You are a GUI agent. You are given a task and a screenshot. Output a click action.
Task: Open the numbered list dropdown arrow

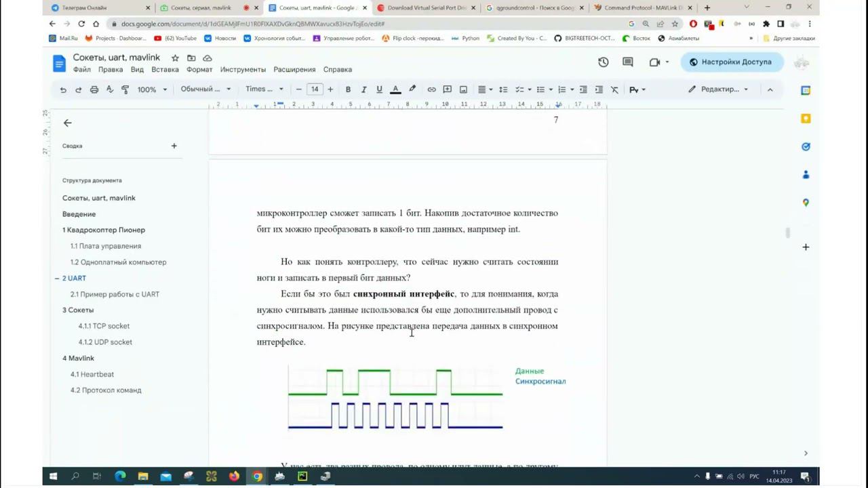coord(572,89)
